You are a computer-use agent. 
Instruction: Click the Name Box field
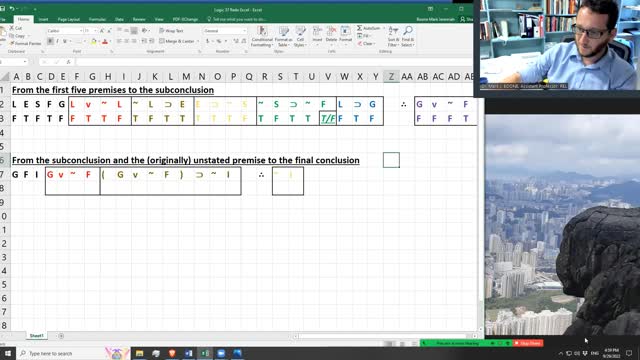13,62
